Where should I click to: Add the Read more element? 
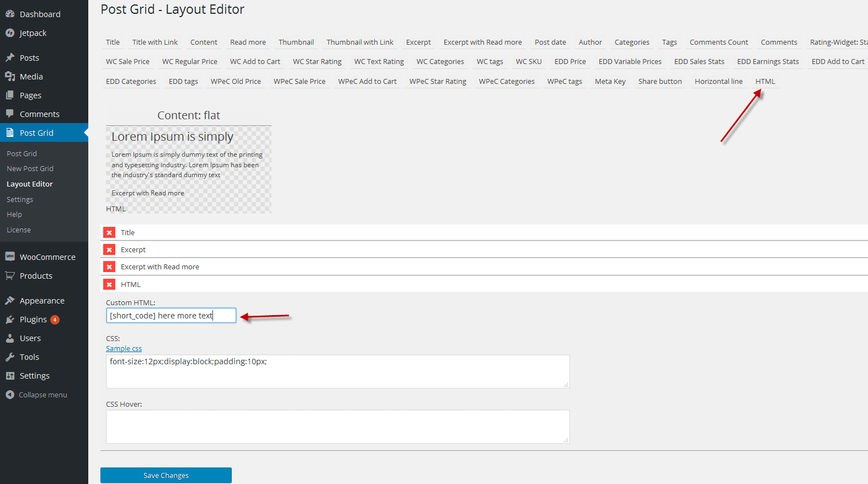(248, 42)
